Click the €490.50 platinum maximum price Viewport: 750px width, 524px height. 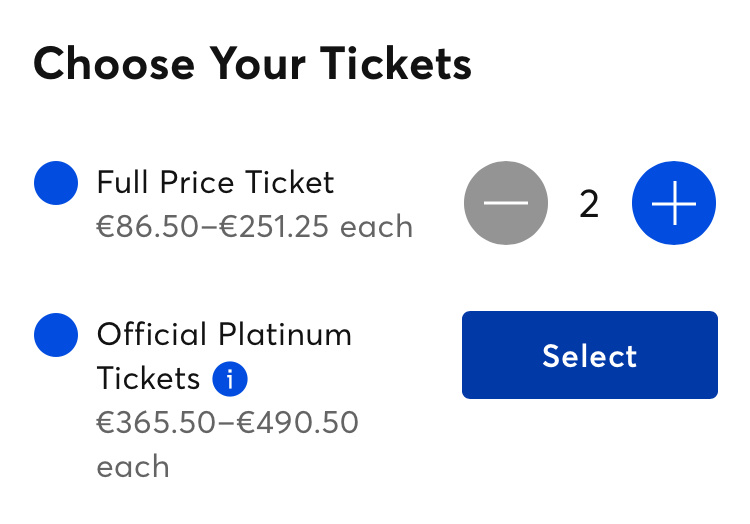coord(298,423)
